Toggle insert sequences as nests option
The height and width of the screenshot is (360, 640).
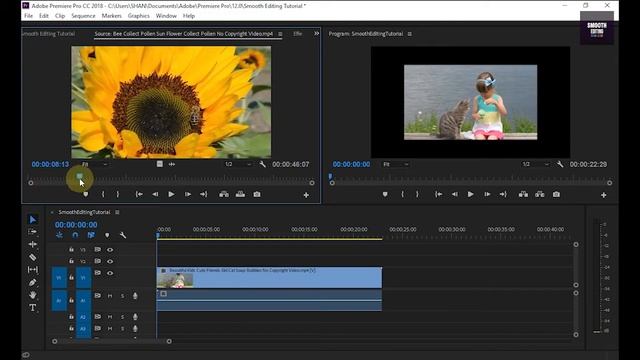point(60,235)
